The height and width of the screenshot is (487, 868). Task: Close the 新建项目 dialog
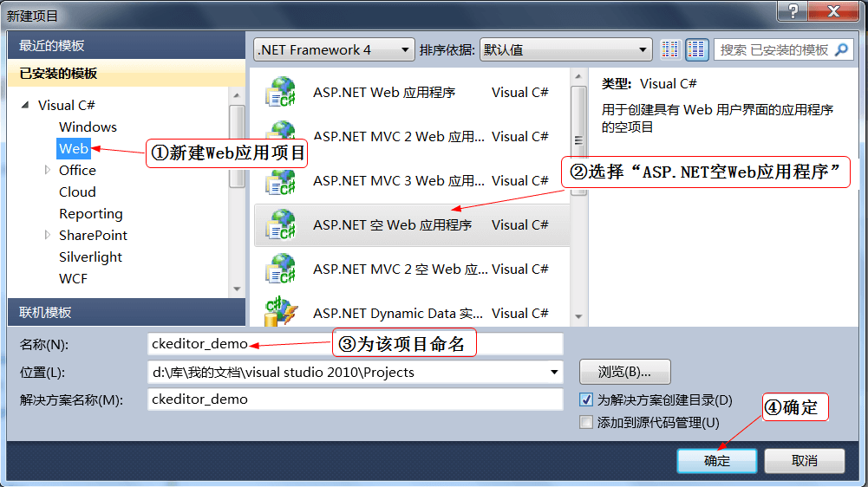click(x=833, y=10)
